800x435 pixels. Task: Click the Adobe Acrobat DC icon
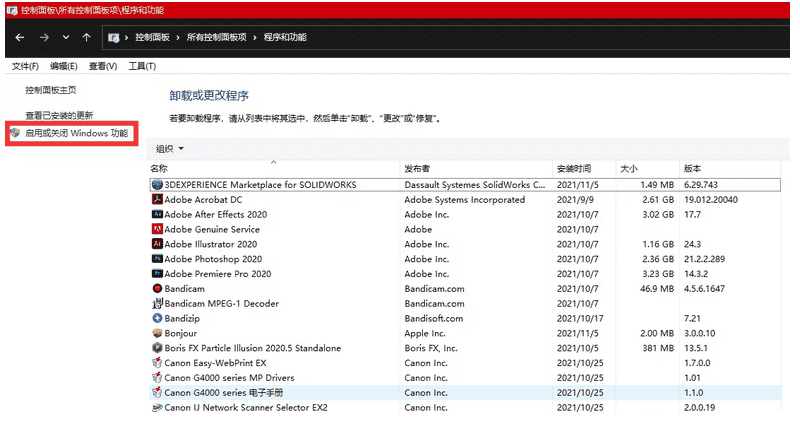157,199
